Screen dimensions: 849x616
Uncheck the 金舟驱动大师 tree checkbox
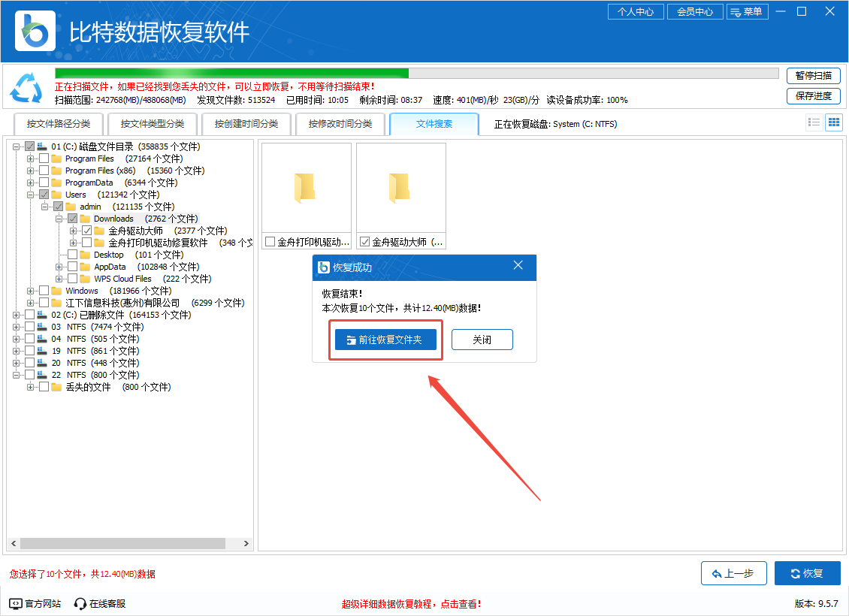coord(86,231)
